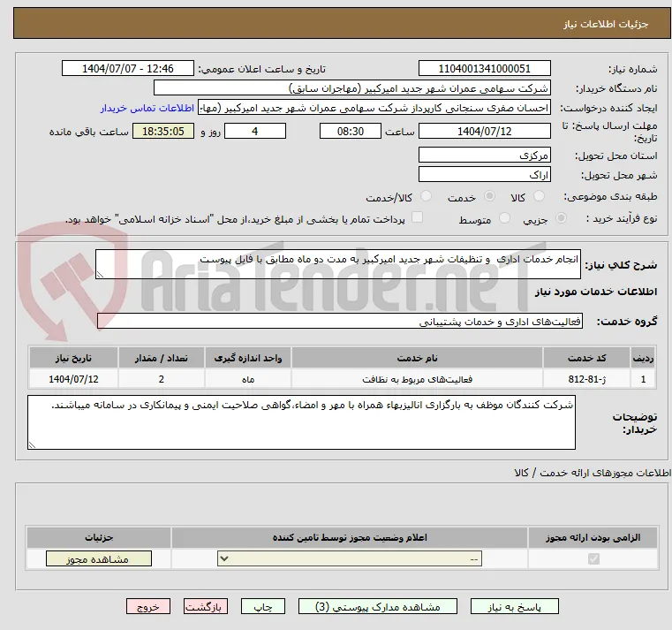Click the شرح کلی نیاز description textarea
Image resolution: width=672 pixels, height=630 pixels.
(x=337, y=264)
